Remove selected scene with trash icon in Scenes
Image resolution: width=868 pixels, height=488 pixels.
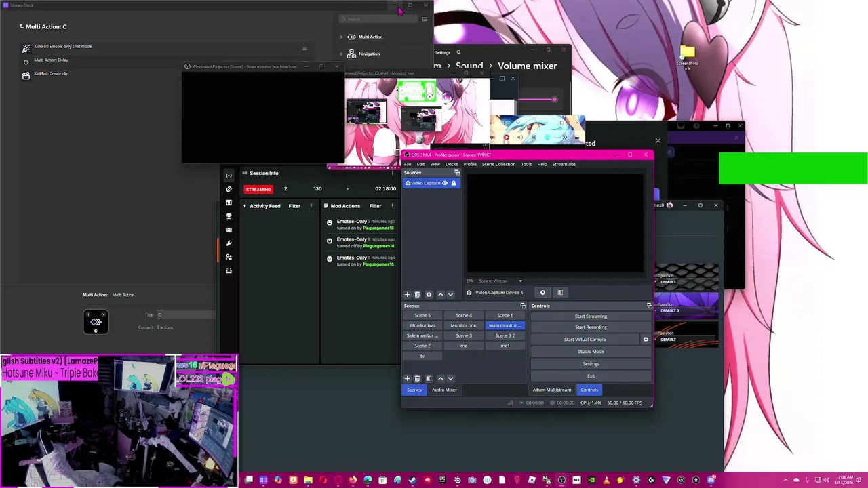coord(417,378)
